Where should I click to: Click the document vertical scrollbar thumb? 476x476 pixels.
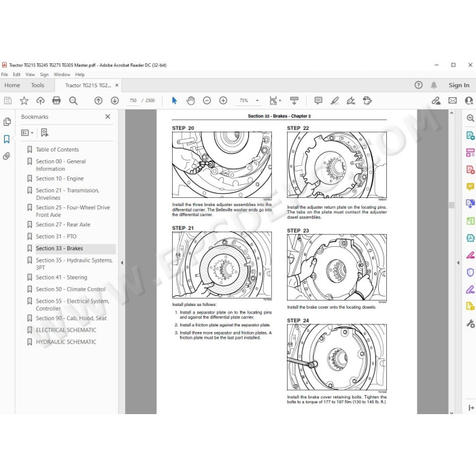coord(452,205)
